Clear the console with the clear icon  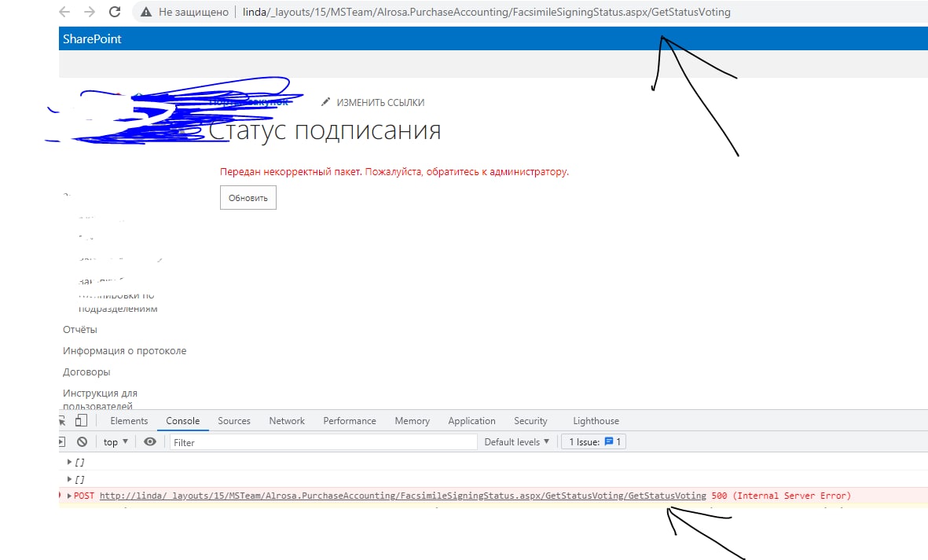pos(83,441)
